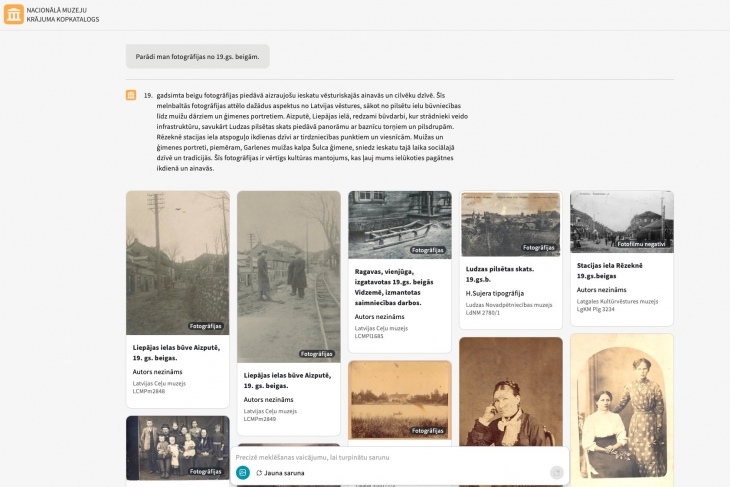Click the send message arrow icon
Image resolution: width=730 pixels, height=487 pixels.
coord(556,473)
